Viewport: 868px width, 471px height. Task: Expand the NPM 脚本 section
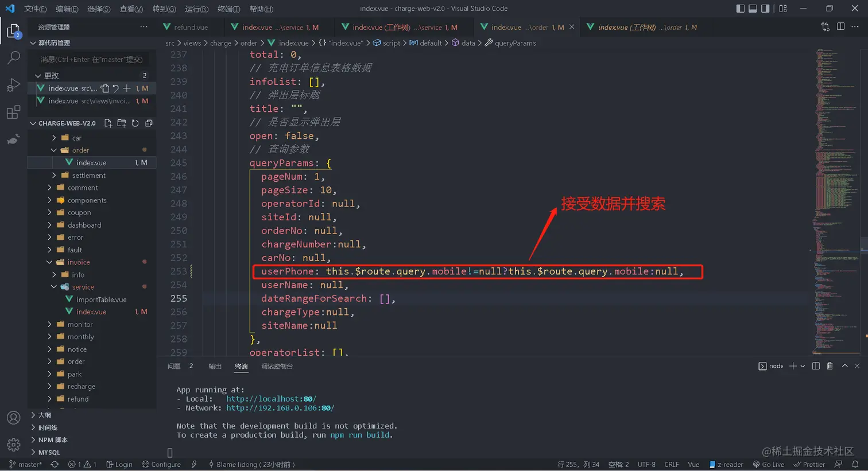[33, 440]
